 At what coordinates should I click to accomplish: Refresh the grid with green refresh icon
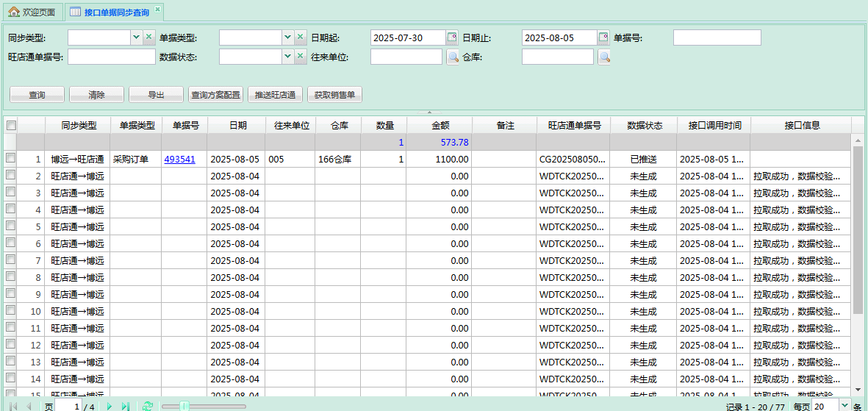[x=147, y=406]
